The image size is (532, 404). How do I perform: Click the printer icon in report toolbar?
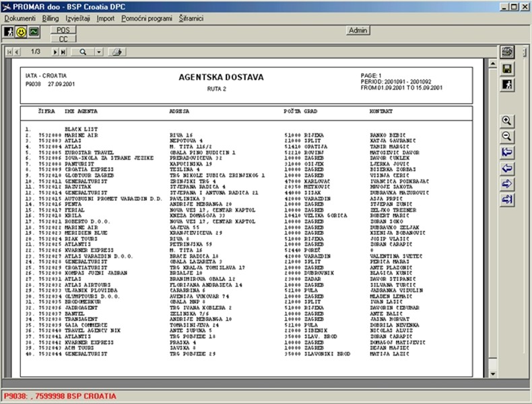tap(117, 52)
